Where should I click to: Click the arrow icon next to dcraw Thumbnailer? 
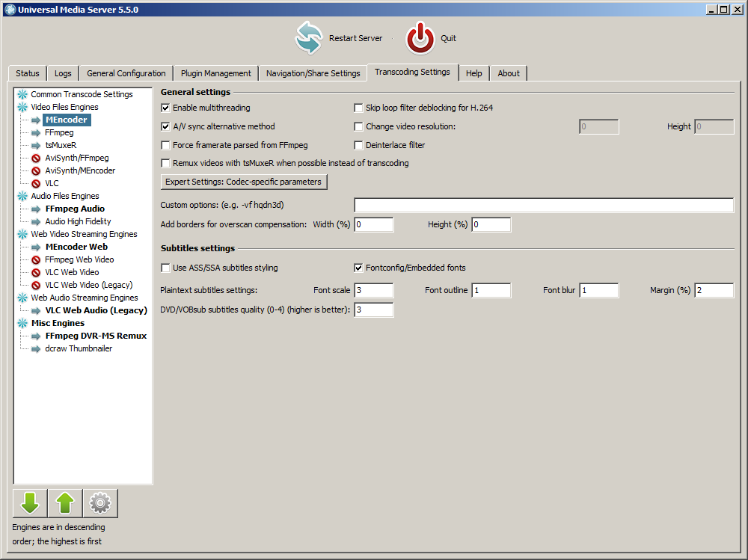(x=36, y=348)
